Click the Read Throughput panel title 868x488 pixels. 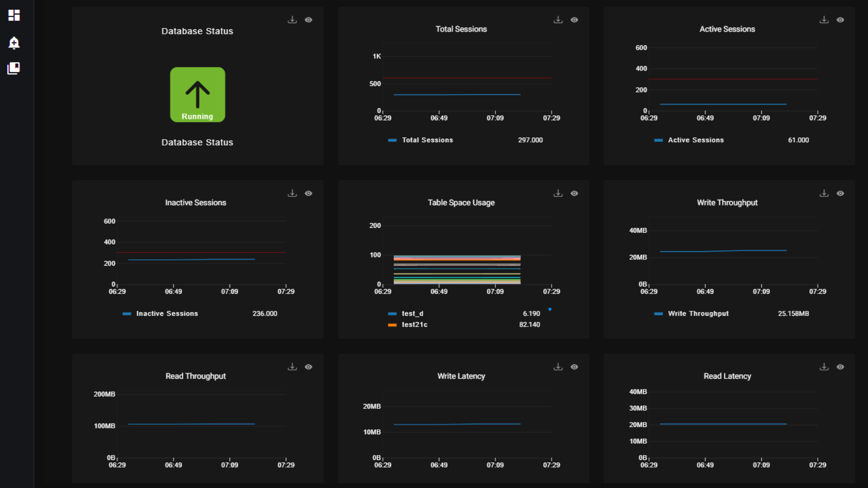(x=195, y=376)
